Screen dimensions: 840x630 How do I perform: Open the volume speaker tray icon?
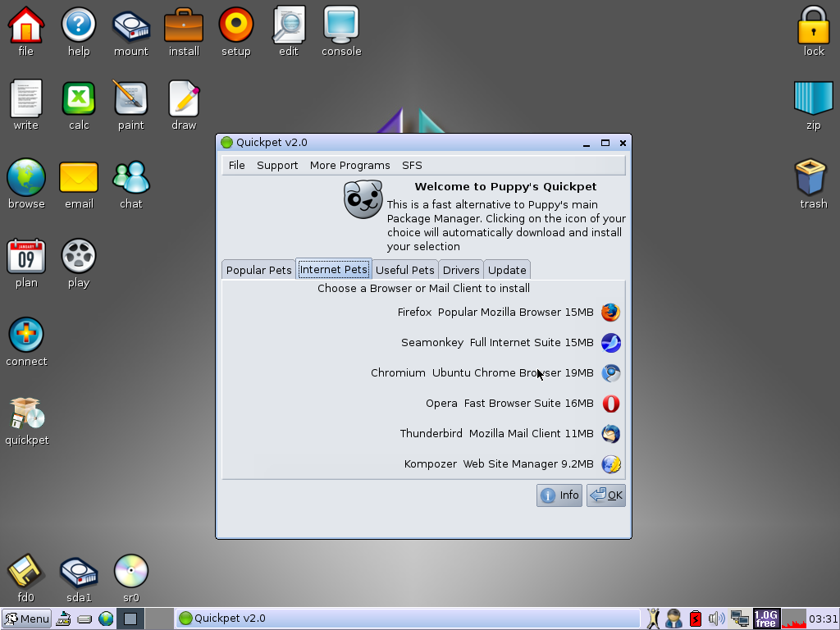pos(716,619)
